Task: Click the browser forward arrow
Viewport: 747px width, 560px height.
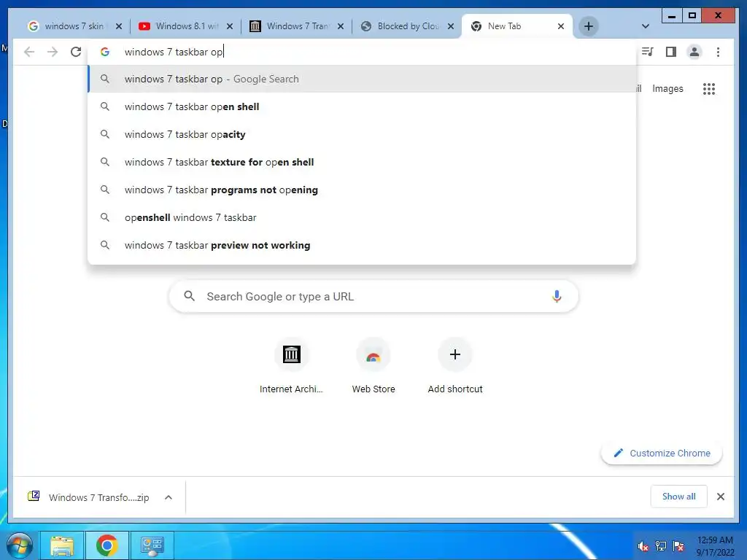Action: click(53, 52)
